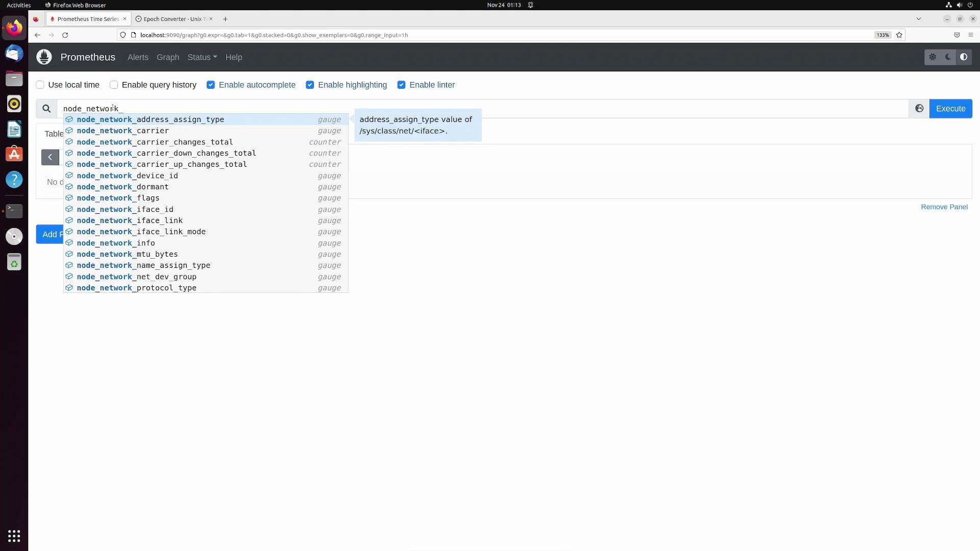Viewport: 980px width, 551px height.
Task: Select the auto browser-preferred theme icon
Action: click(x=964, y=57)
